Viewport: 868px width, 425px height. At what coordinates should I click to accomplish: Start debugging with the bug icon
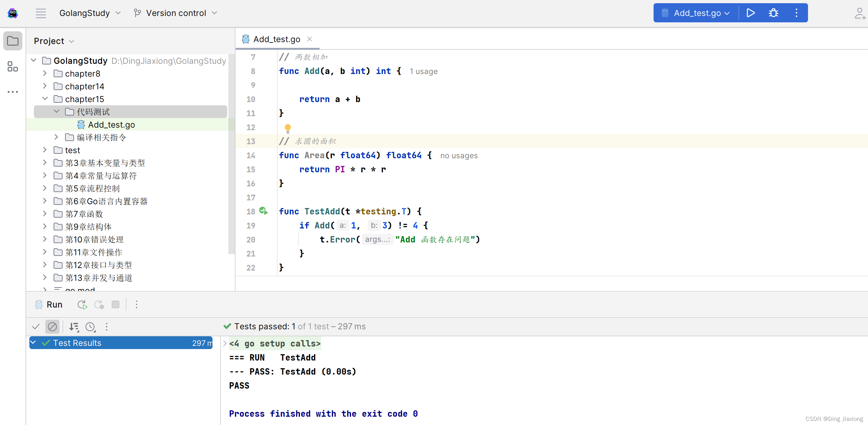pyautogui.click(x=773, y=13)
